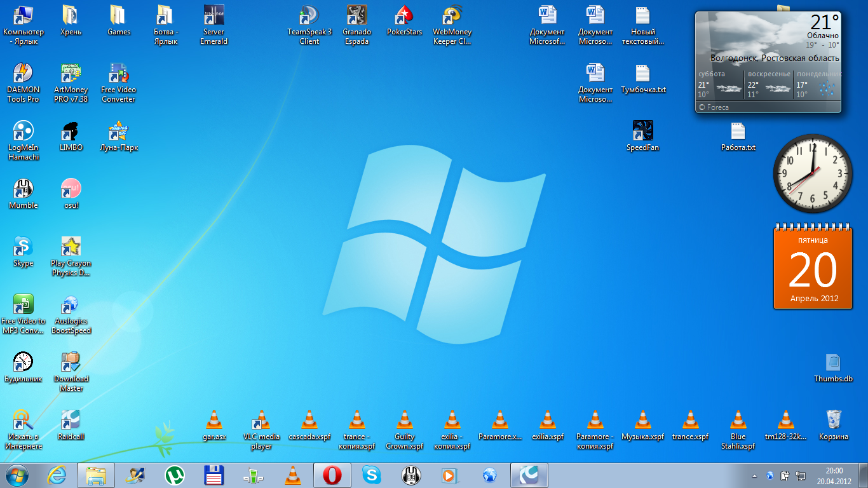Select the tm128-32k playlist file
This screenshot has width=868, height=488.
[x=785, y=426]
